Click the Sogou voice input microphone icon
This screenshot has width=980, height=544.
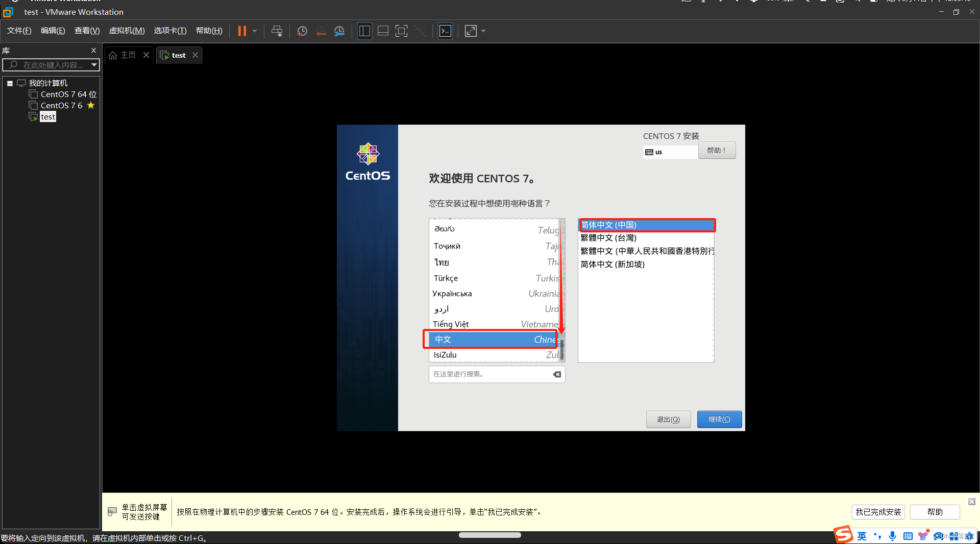[892, 536]
